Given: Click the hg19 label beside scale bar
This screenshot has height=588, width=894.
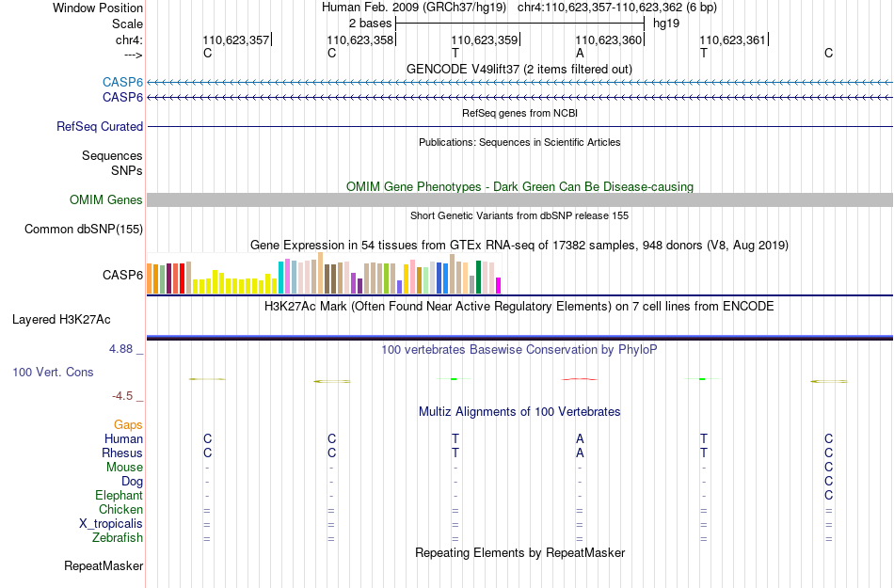Looking at the screenshot, I should (x=666, y=24).
